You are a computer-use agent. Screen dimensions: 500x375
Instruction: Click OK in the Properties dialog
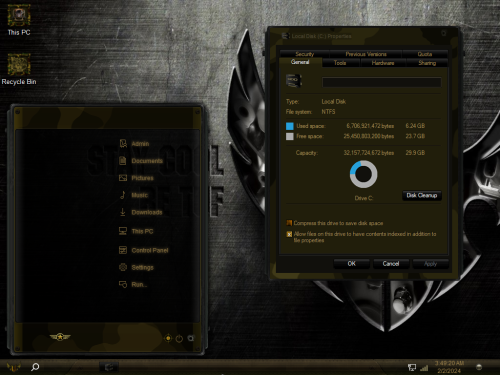coord(351,264)
